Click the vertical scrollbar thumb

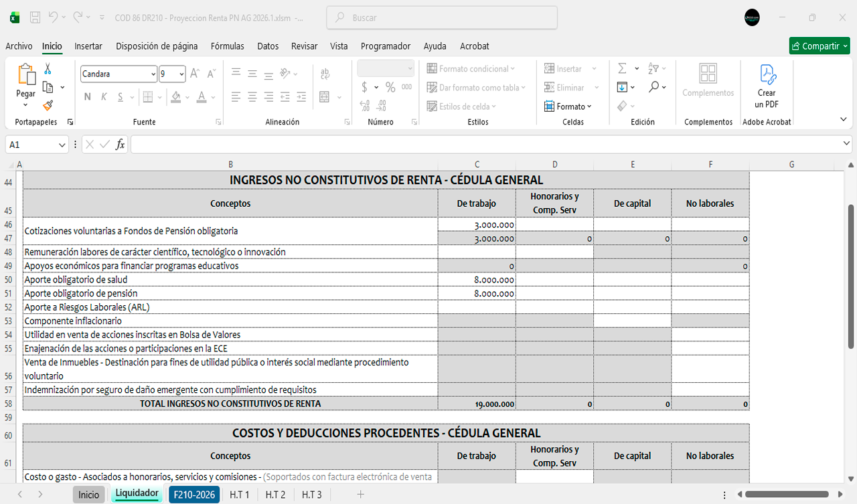point(851,274)
